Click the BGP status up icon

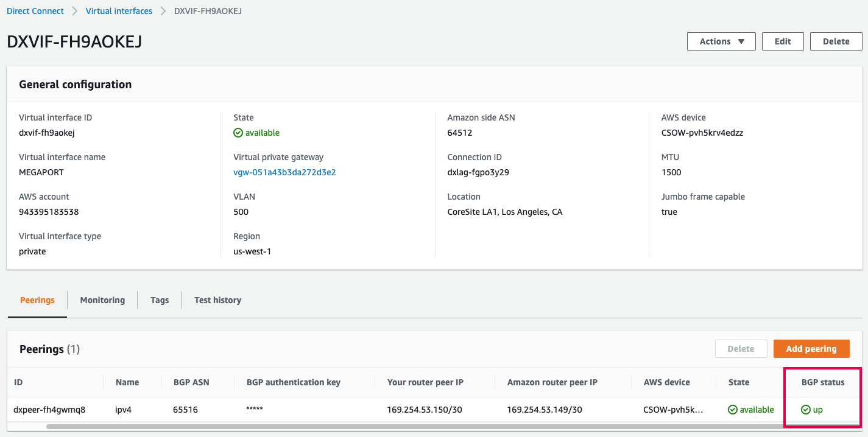click(807, 409)
